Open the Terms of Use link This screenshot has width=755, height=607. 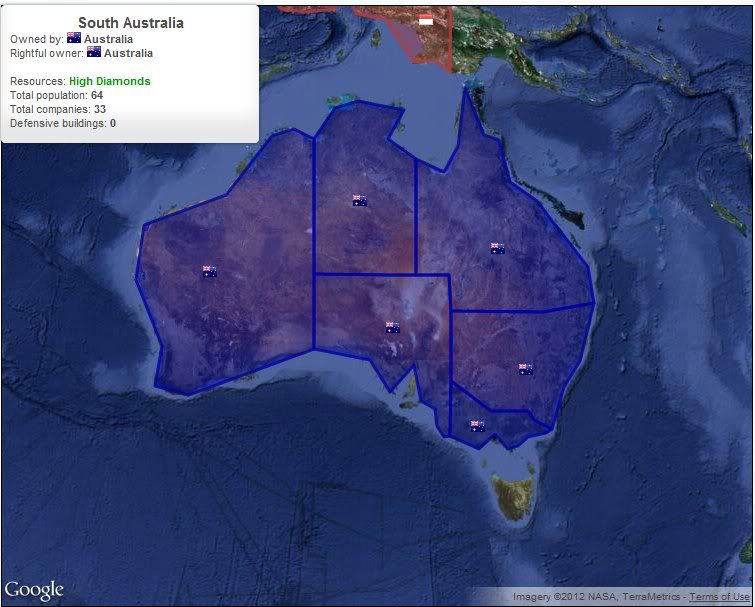pyautogui.click(x=719, y=597)
